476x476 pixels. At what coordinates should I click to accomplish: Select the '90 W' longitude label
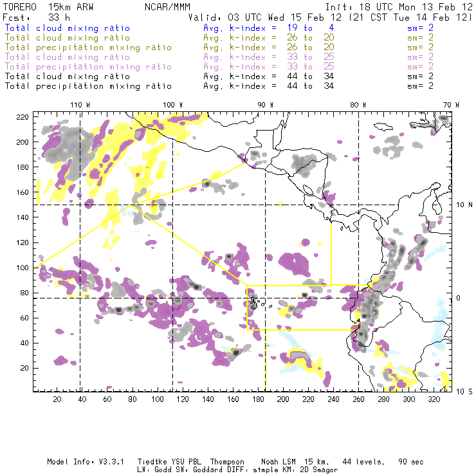pos(266,105)
